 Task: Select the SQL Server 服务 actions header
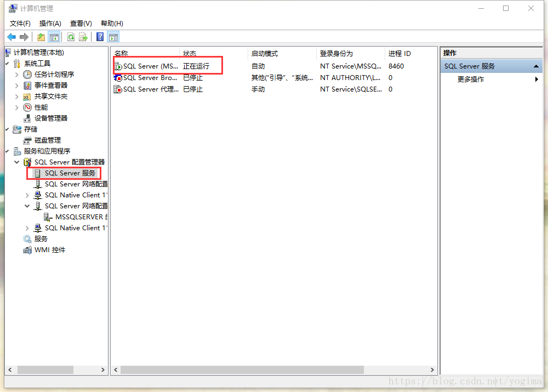492,66
